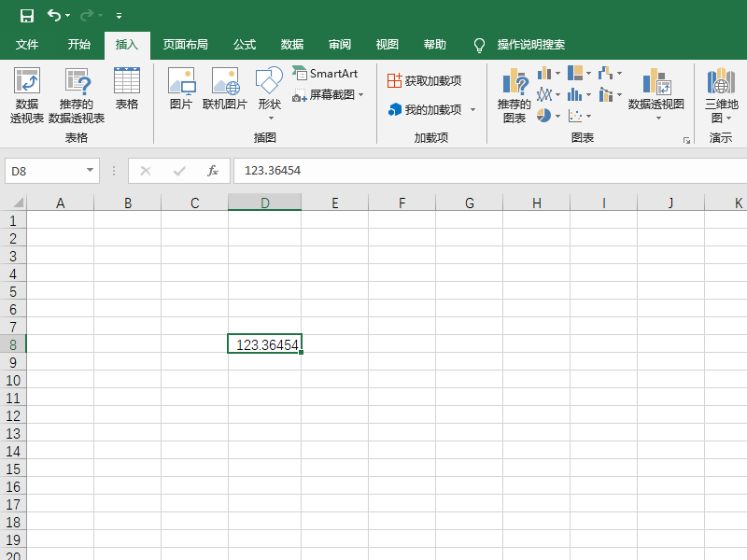Select cell D8 containing 123.36454

pyautogui.click(x=265, y=344)
